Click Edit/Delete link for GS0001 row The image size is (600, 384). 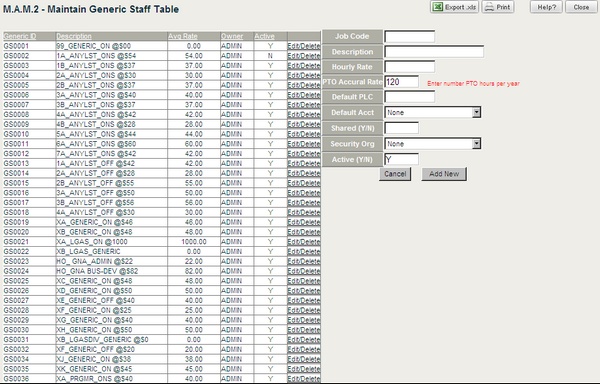click(304, 46)
